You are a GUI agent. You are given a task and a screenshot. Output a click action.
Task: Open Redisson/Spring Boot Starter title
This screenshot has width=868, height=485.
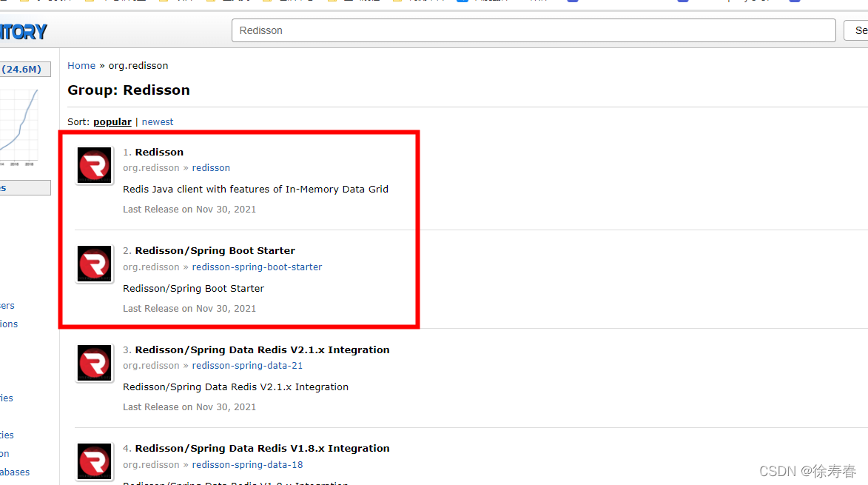coord(215,251)
